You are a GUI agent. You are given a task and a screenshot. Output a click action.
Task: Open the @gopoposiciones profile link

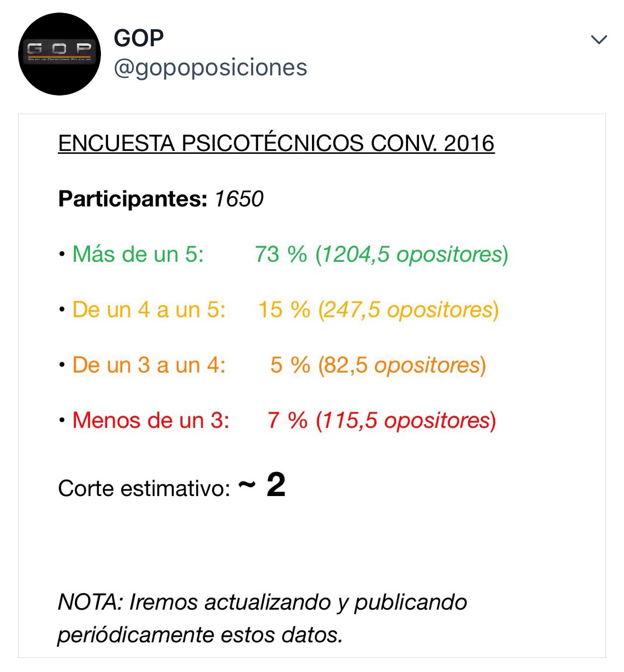[x=211, y=68]
